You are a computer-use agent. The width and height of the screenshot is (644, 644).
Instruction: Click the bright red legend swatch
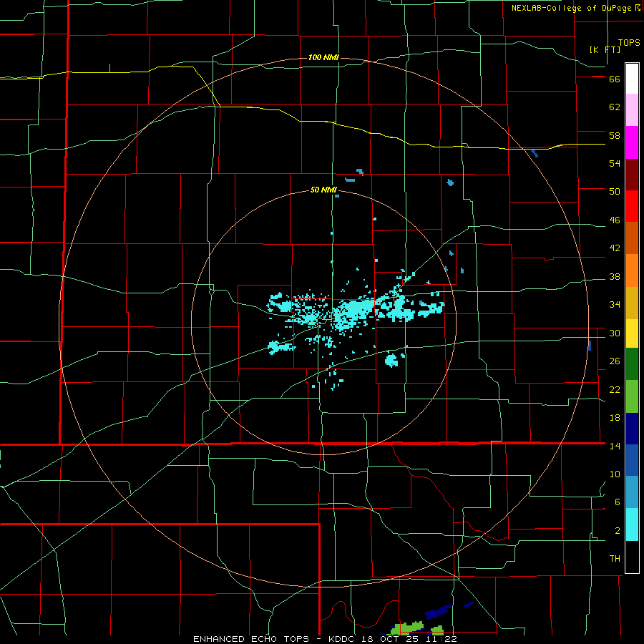(x=632, y=206)
